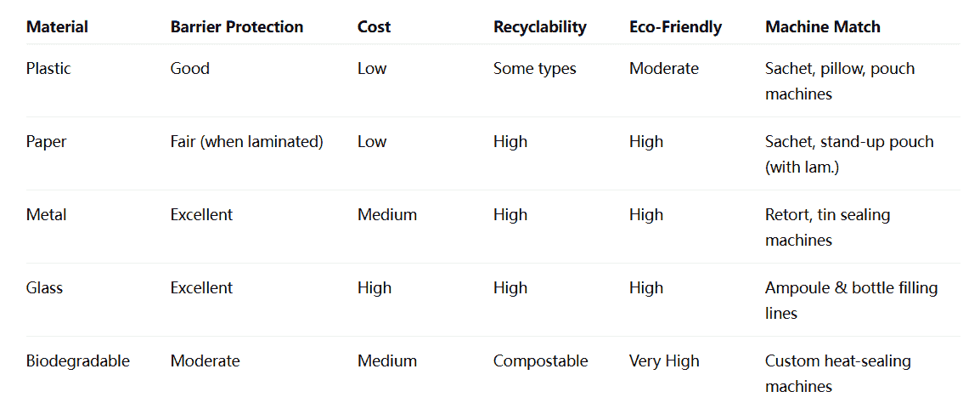Select 'Custom heat-sealing machines' cell
Image resolution: width=980 pixels, height=420 pixels.
[x=838, y=374]
